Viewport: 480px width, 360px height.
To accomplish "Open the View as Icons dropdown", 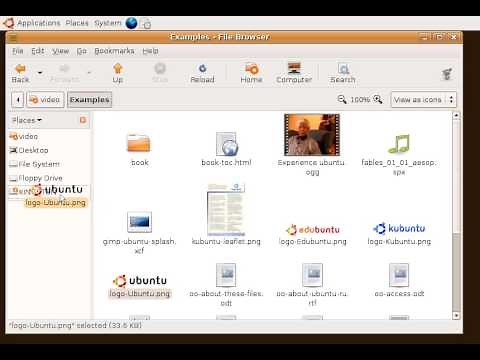I will [x=423, y=100].
